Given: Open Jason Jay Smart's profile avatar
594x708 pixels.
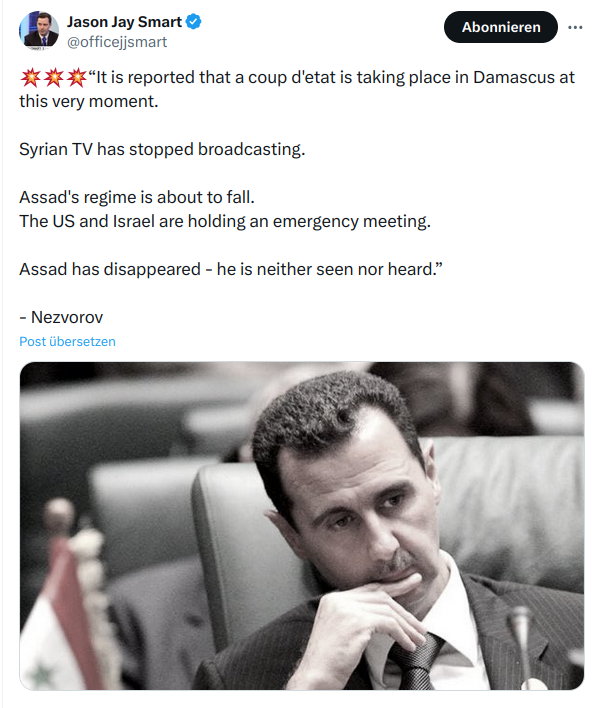Looking at the screenshot, I should [39, 30].
